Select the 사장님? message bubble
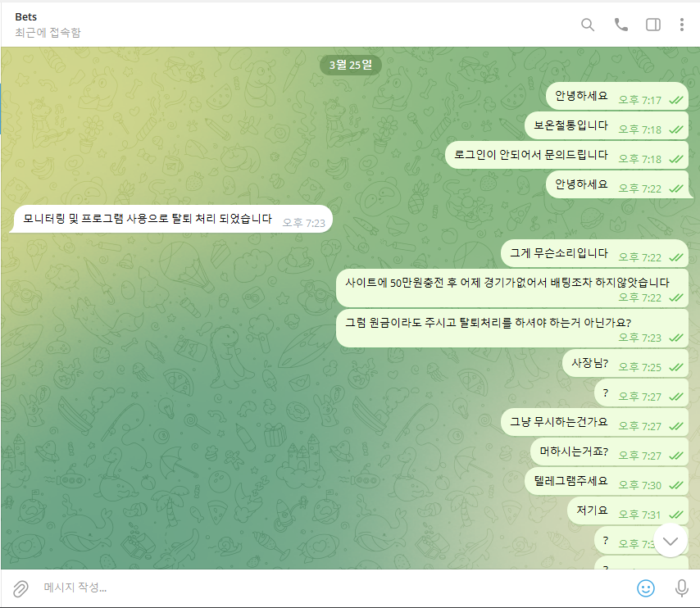The width and height of the screenshot is (700, 608). (x=589, y=361)
